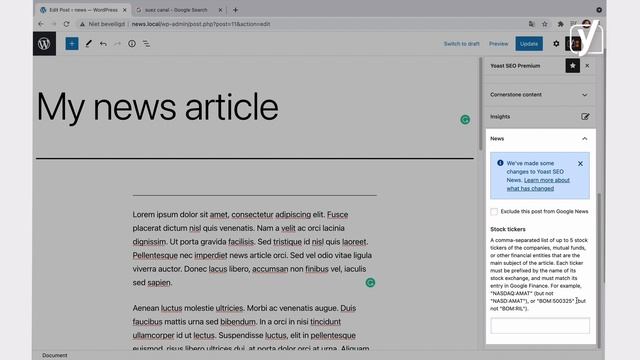This screenshot has width=640, height=360.
Task: Click the blue Update button
Action: tap(529, 44)
